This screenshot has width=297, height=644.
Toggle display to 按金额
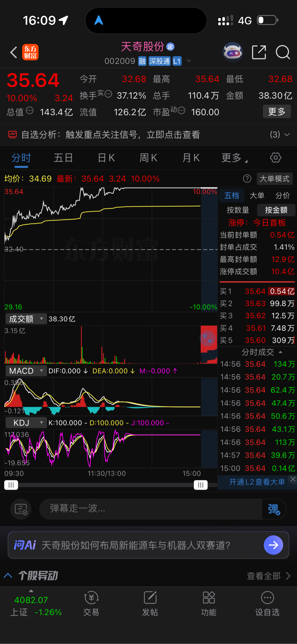(276, 210)
